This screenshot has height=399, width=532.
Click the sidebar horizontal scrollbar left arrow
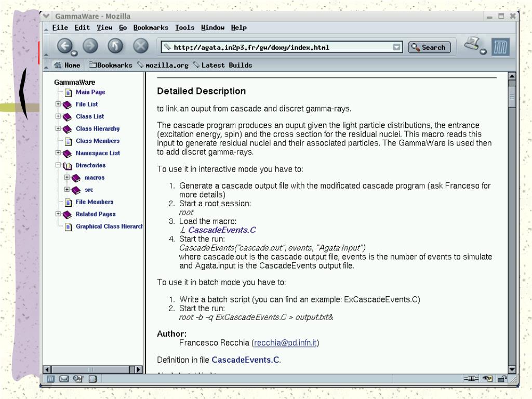click(47, 369)
